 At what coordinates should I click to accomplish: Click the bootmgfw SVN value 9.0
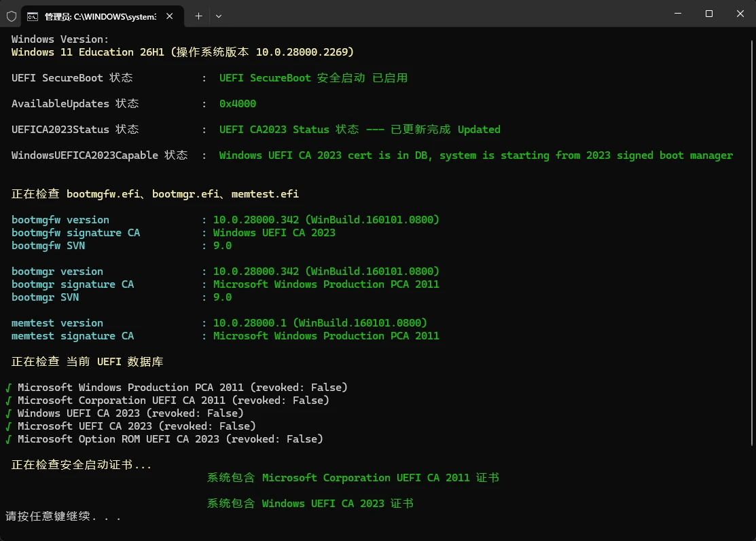[x=222, y=246]
